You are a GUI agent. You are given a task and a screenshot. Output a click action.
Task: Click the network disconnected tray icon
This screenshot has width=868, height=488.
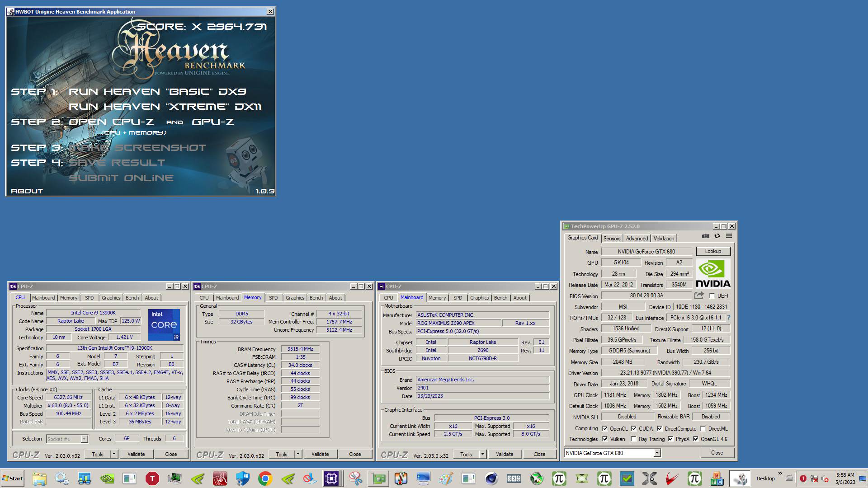[x=814, y=479]
